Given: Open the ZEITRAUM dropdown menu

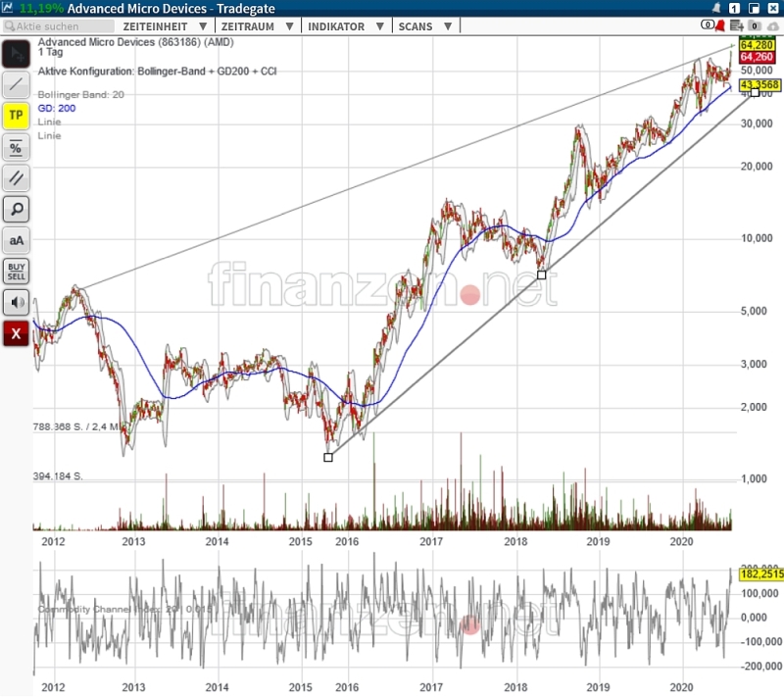Looking at the screenshot, I should click(x=257, y=26).
